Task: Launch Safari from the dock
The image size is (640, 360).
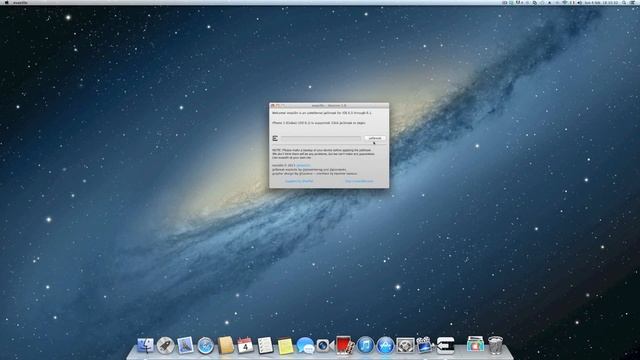Action: [x=205, y=346]
